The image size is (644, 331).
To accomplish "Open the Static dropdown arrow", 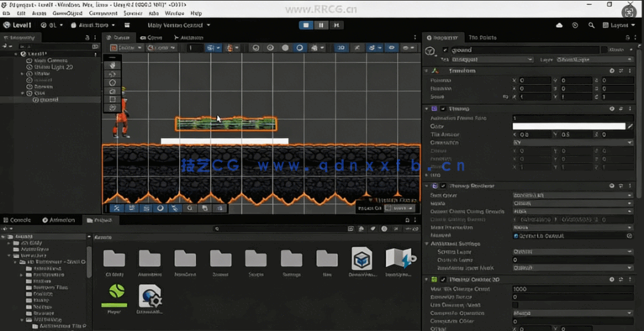I will 631,50.
